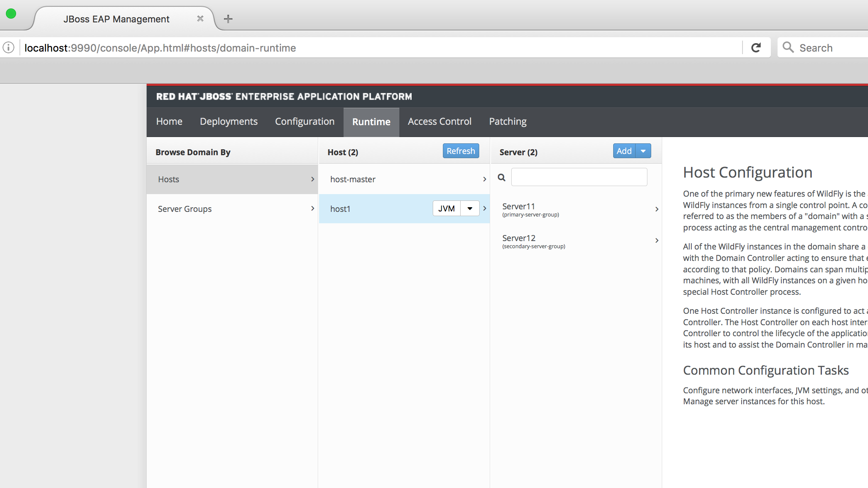Click the Refresh button for Hosts
The image size is (868, 488).
(x=461, y=151)
